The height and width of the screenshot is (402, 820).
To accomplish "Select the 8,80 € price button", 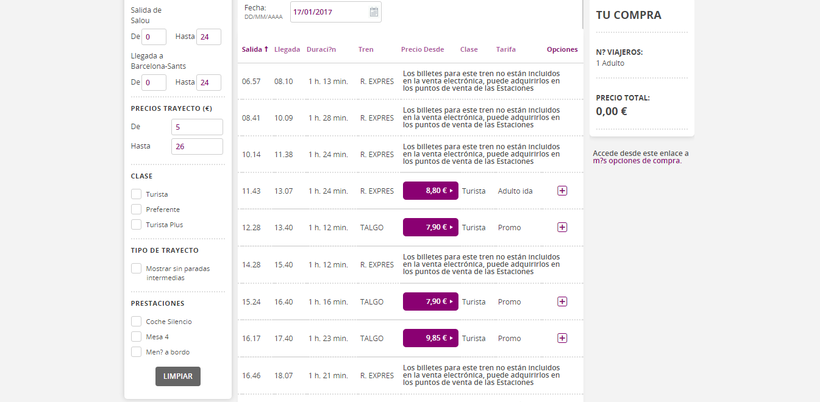I will tap(430, 190).
